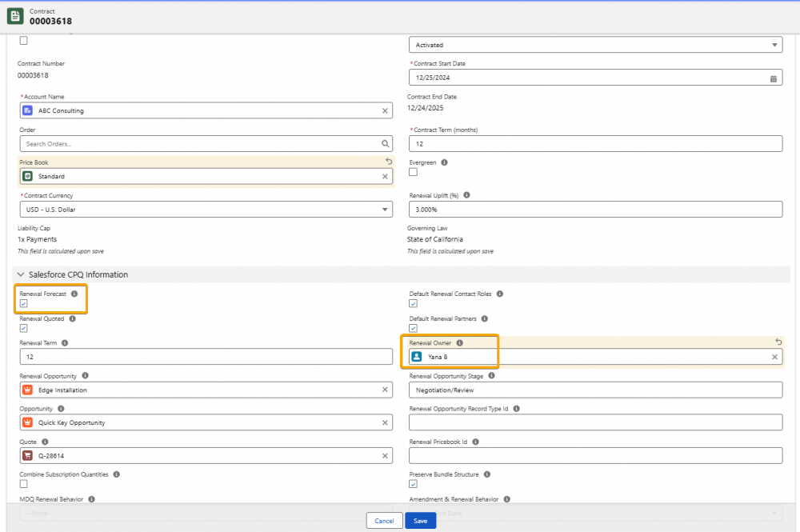This screenshot has width=800, height=532.
Task: Clear the Standard price book selection
Action: click(385, 177)
